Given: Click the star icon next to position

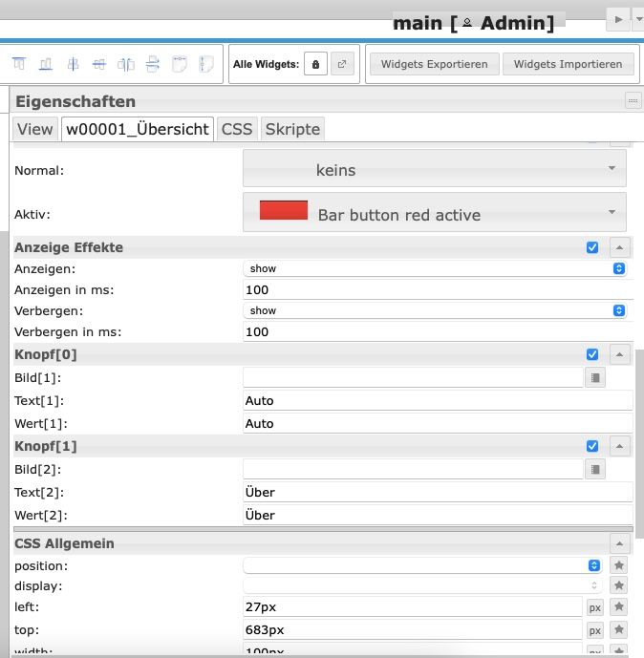Looking at the screenshot, I should coord(619,565).
